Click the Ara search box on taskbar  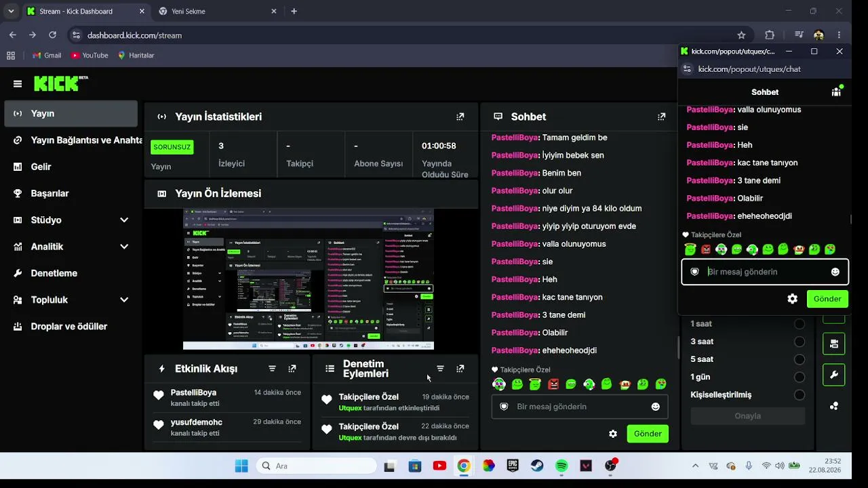pyautogui.click(x=316, y=466)
